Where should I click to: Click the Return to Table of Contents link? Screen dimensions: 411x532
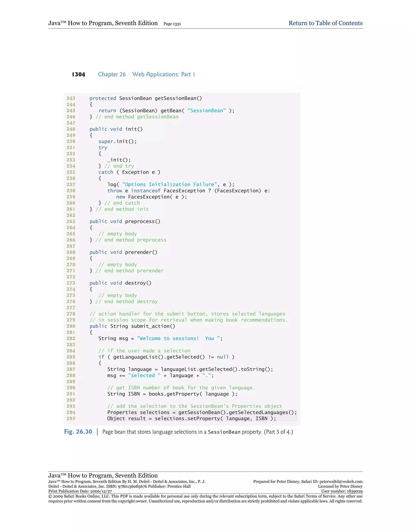click(325, 23)
